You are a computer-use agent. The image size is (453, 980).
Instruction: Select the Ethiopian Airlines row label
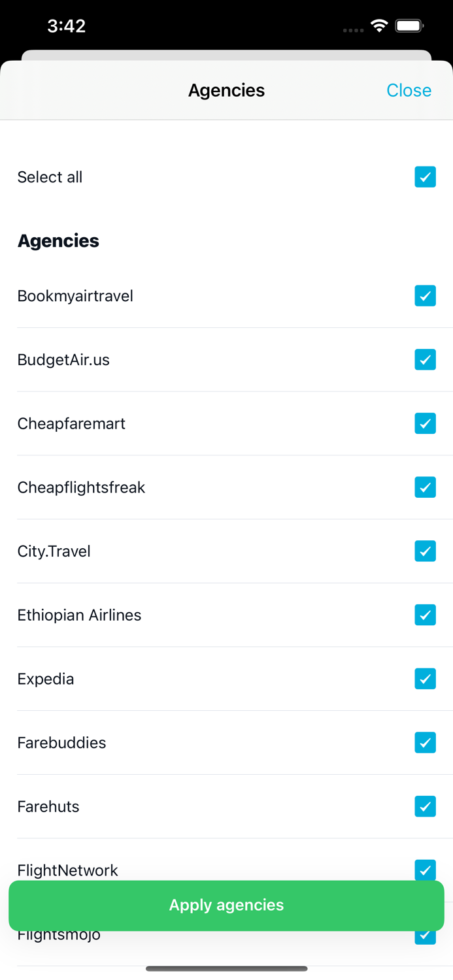[x=79, y=615]
